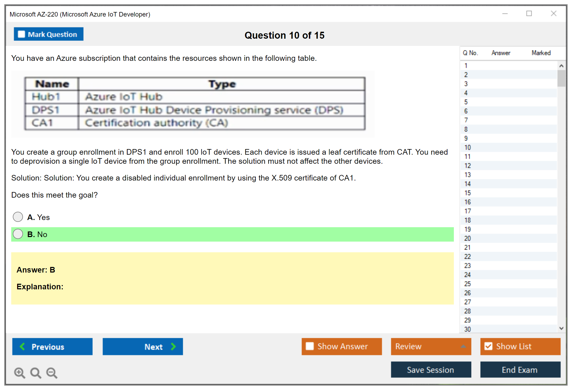Check the Mark Question checkbox
Image resolution: width=574 pixels, height=392 pixels.
tap(21, 34)
